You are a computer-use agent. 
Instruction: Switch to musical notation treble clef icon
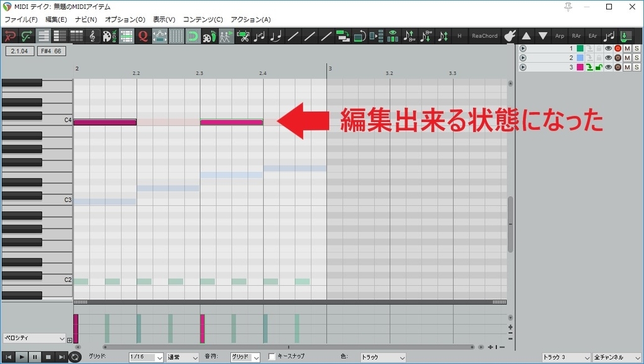coord(93,36)
